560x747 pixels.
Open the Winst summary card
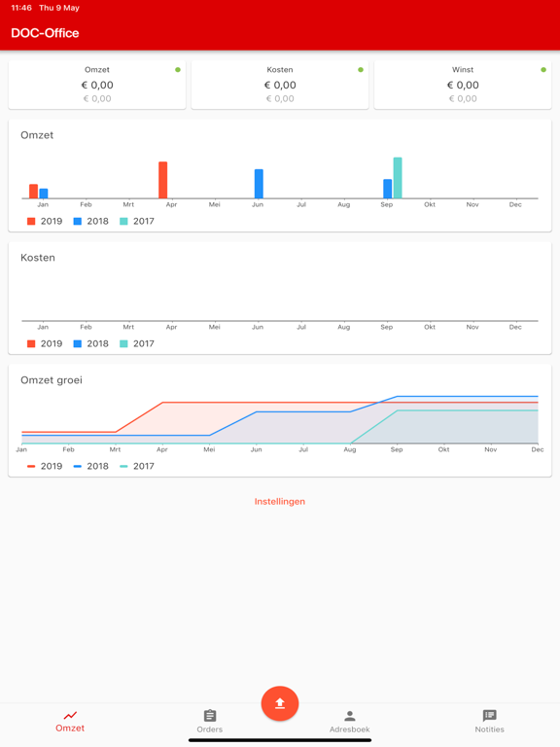point(463,85)
